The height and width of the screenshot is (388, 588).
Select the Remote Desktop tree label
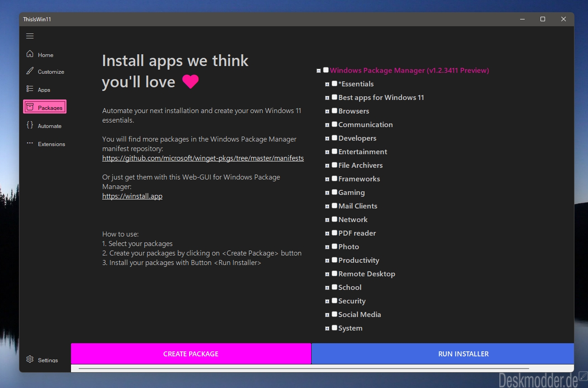pos(367,274)
